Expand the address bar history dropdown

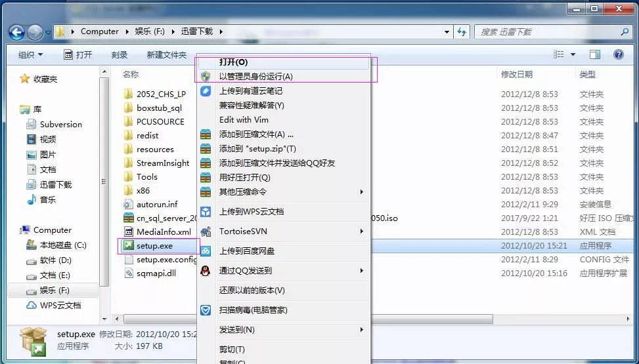447,31
